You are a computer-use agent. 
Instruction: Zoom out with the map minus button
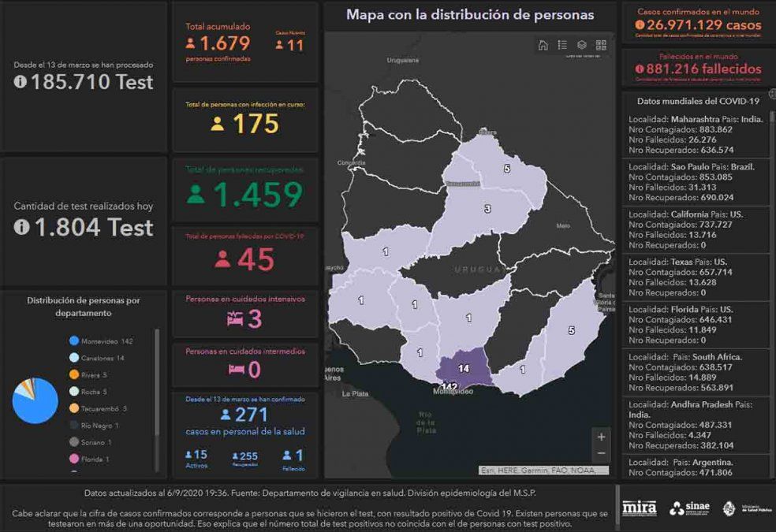click(x=601, y=453)
